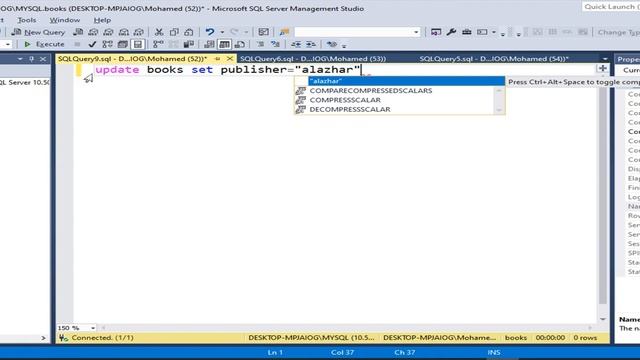Image resolution: width=640 pixels, height=360 pixels.
Task: Switch to the SQLQuery6.sql tab
Action: click(313, 59)
